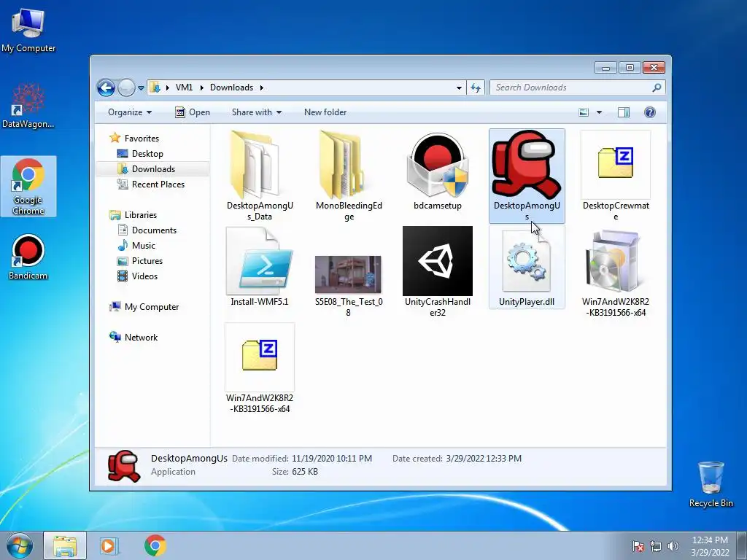This screenshot has height=560, width=747.
Task: Click the Date modified value in details pane
Action: pos(332,459)
